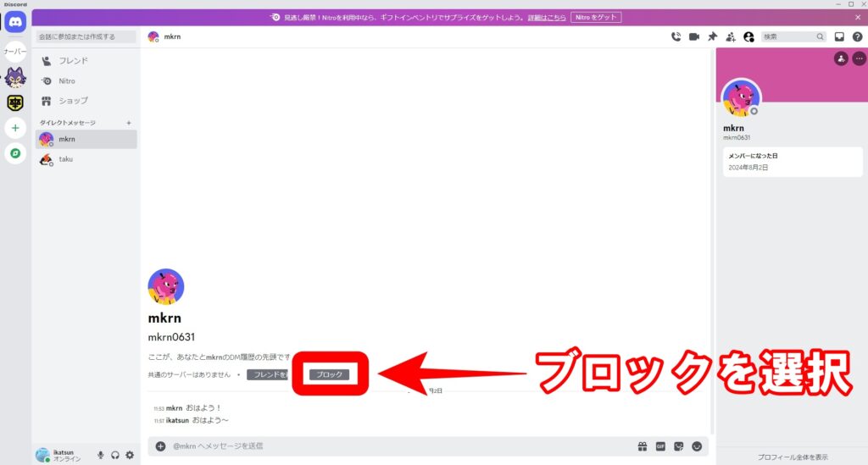Open the Nitro page in sidebar
This screenshot has width=868, height=465.
tap(86, 80)
